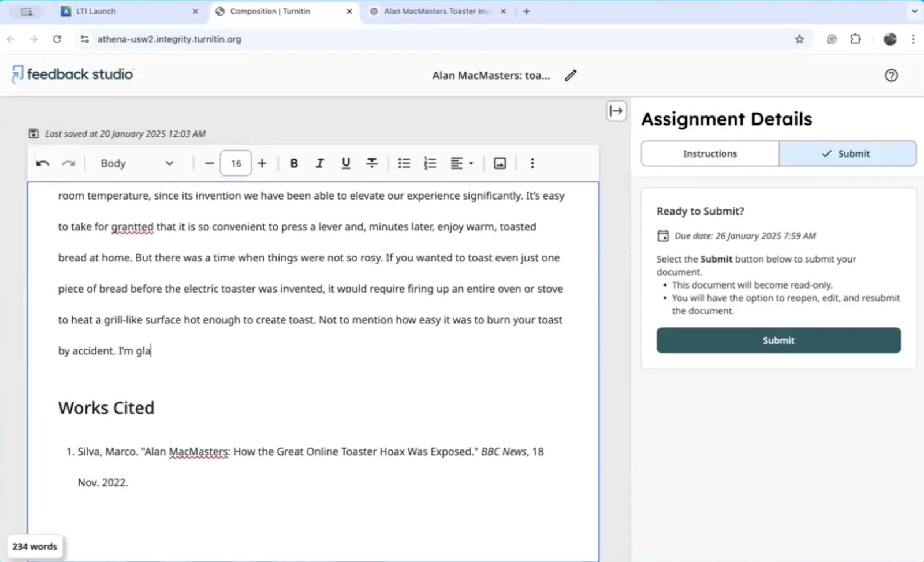
Task: Open the help menu
Action: 891,75
